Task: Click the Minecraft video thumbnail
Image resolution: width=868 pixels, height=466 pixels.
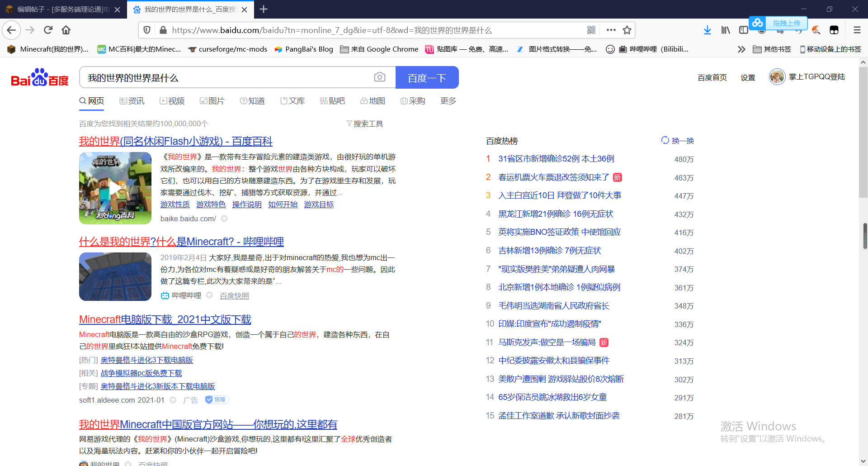Action: 115,188
